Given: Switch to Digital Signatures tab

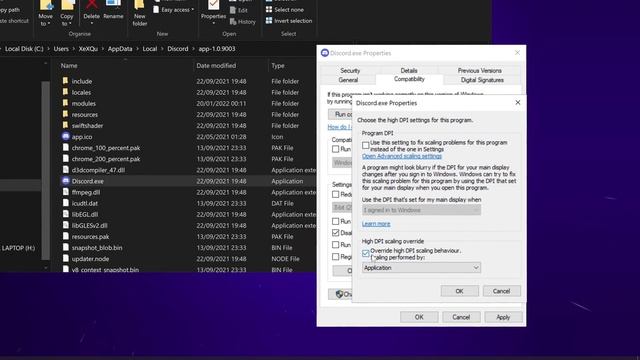Looking at the screenshot, I should pyautogui.click(x=482, y=80).
